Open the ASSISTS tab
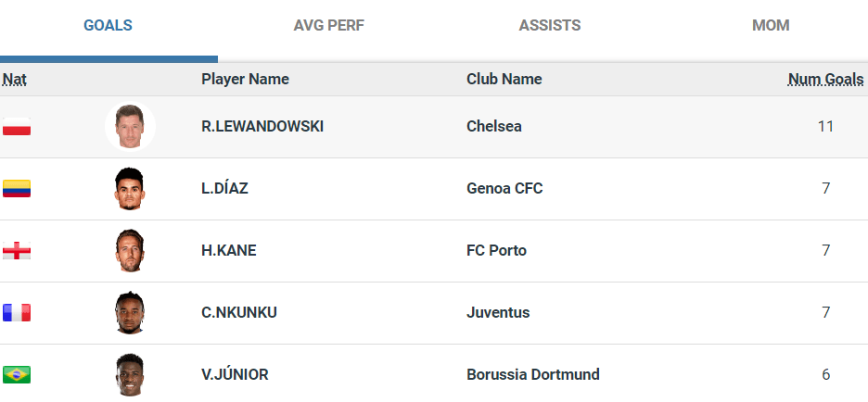Screen dimensions: 868x402 [x=550, y=26]
